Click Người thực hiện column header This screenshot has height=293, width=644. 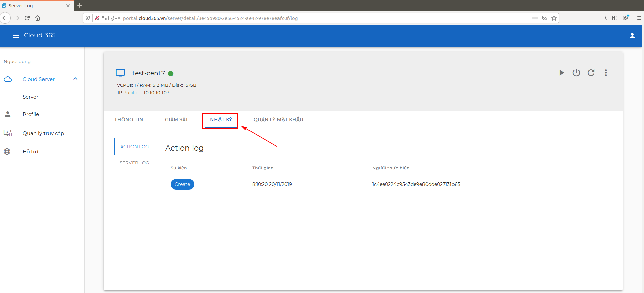(391, 168)
